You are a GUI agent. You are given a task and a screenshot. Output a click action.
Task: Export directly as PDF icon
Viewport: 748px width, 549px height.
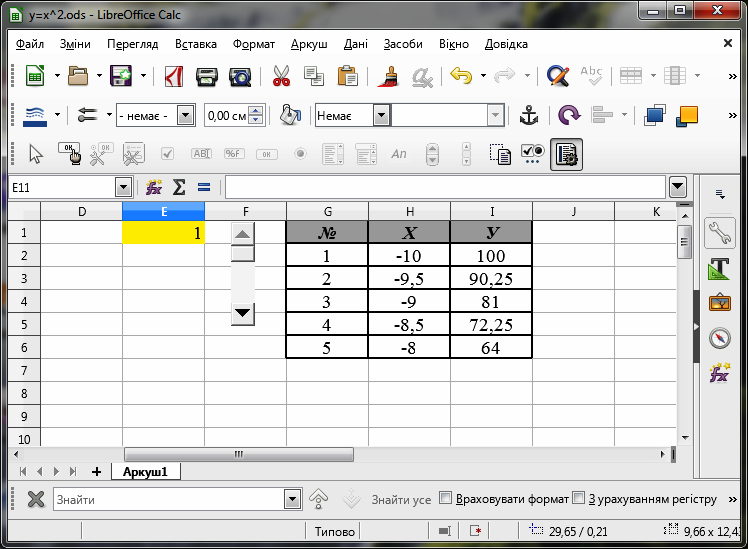(x=174, y=76)
